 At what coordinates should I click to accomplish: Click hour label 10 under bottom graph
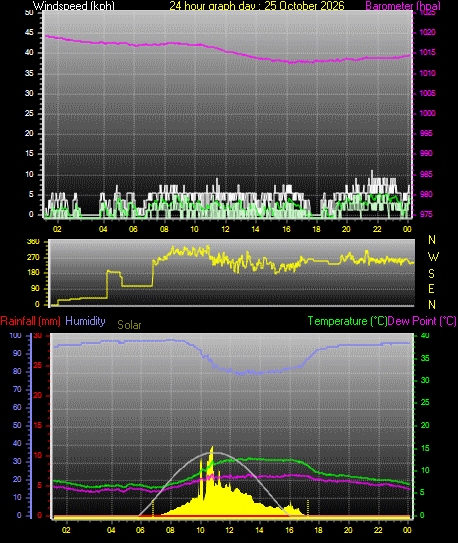point(200,530)
